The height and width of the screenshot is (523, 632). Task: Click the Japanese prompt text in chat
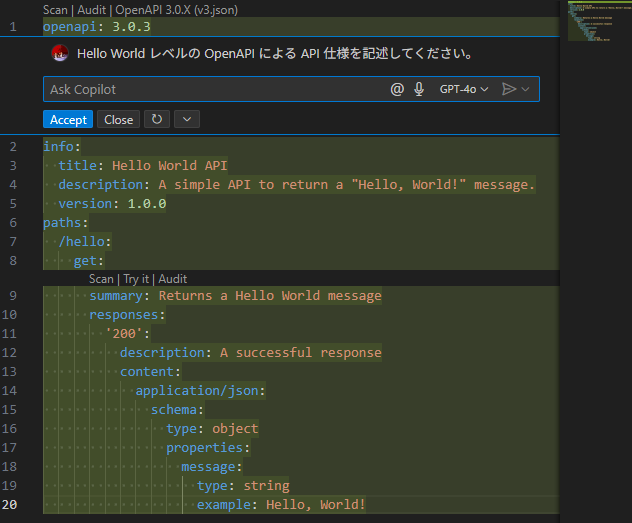point(275,53)
